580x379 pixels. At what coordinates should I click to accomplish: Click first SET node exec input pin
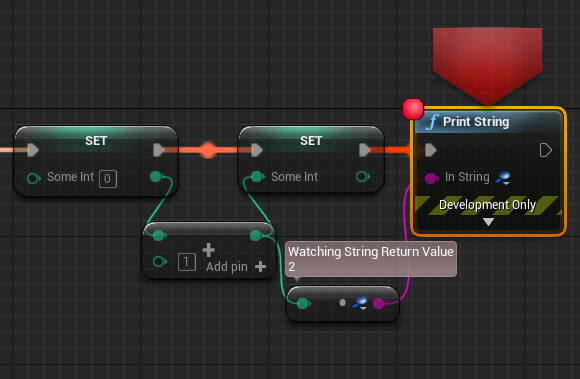pyautogui.click(x=33, y=150)
